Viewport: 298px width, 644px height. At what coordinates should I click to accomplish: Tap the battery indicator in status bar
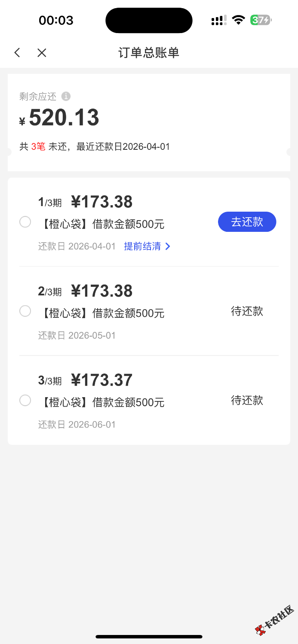[x=261, y=20]
